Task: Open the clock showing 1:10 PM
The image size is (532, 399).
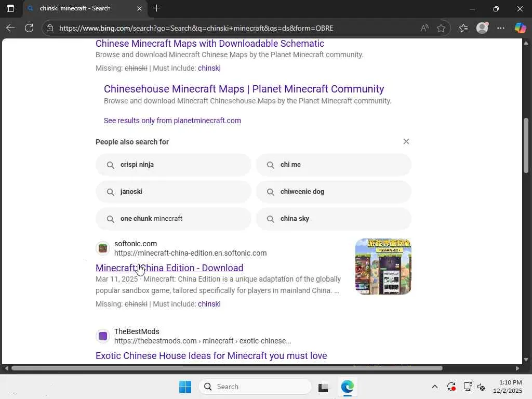Action: coord(507,387)
